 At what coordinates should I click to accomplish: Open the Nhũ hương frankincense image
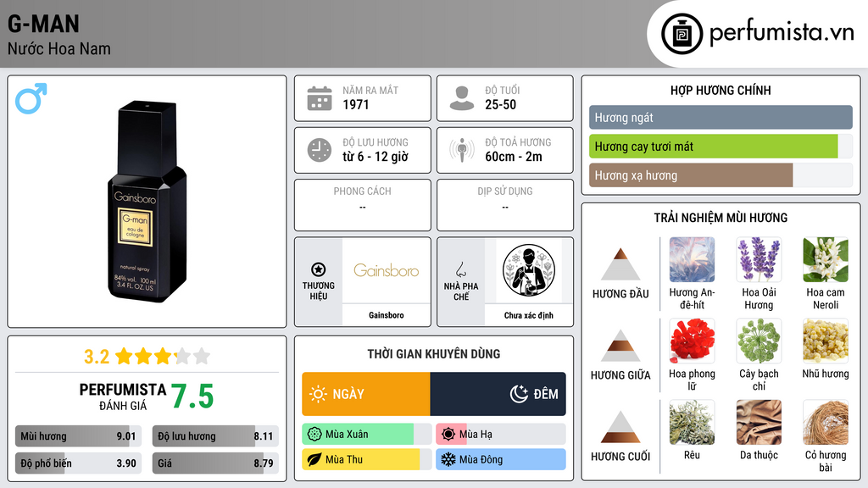click(826, 341)
